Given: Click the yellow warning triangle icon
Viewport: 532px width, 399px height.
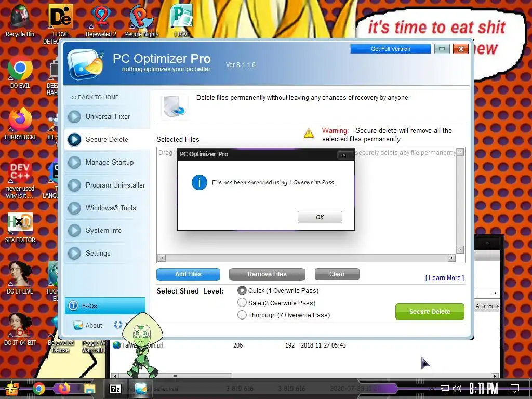Looking at the screenshot, I should pyautogui.click(x=309, y=133).
